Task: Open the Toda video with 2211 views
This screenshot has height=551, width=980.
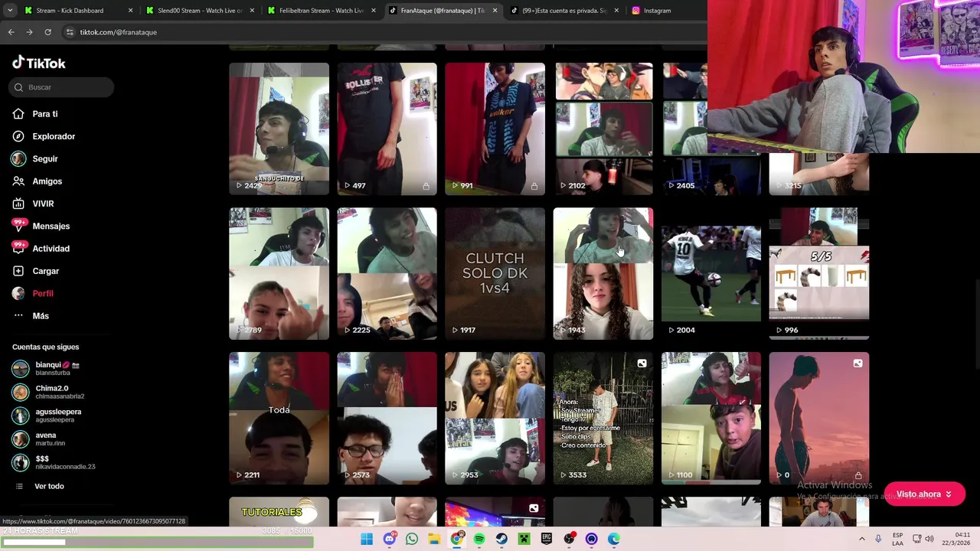Action: [279, 418]
